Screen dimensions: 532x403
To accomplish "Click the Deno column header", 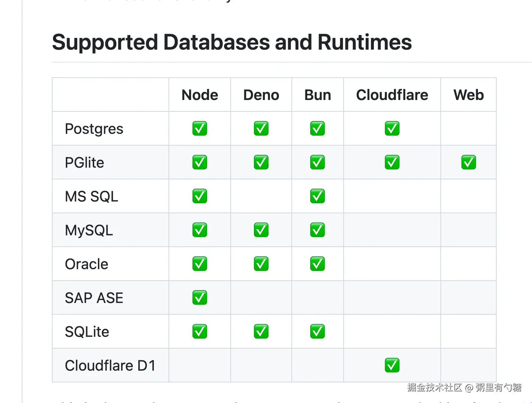I will [261, 95].
